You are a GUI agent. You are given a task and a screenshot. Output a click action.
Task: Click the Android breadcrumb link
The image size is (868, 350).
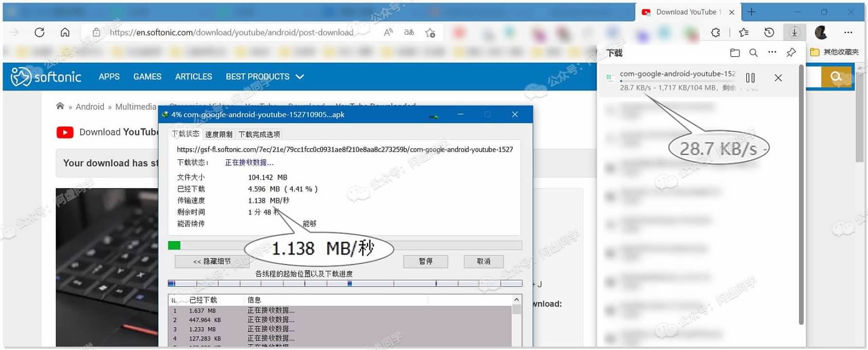point(90,107)
